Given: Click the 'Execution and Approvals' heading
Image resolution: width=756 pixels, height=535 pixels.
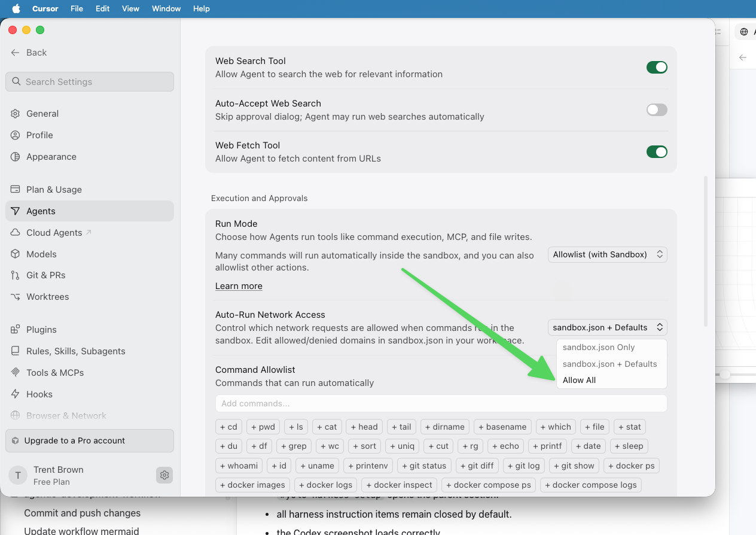Looking at the screenshot, I should click(260, 198).
